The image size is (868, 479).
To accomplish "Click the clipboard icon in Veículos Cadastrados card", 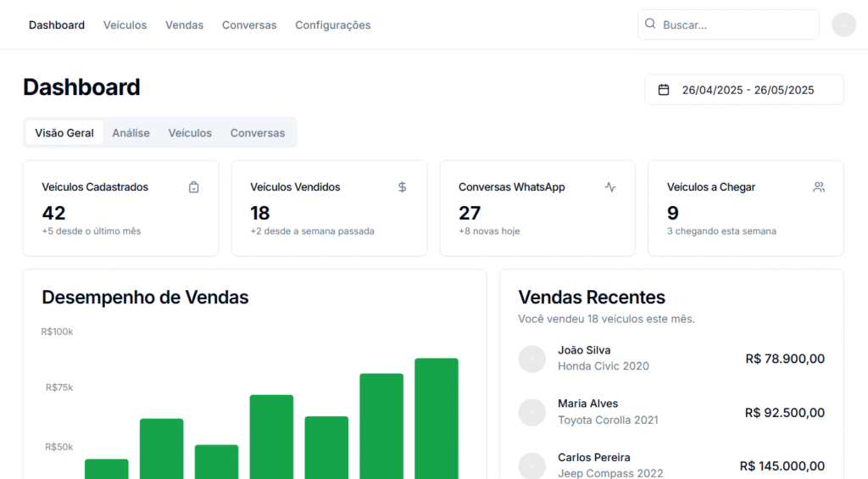I will [193, 187].
